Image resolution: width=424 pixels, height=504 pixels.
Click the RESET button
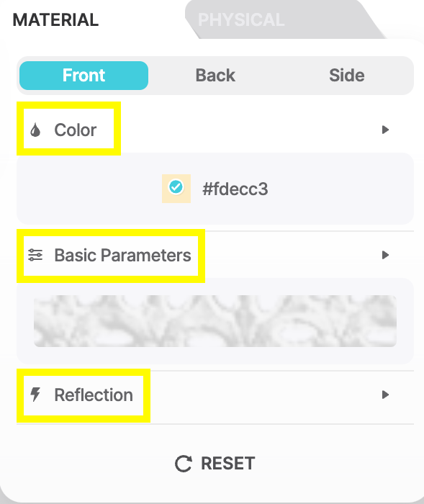coord(215,464)
